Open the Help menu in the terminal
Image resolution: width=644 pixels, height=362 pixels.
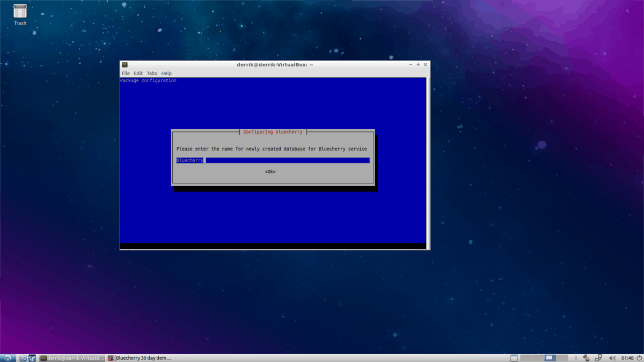166,73
